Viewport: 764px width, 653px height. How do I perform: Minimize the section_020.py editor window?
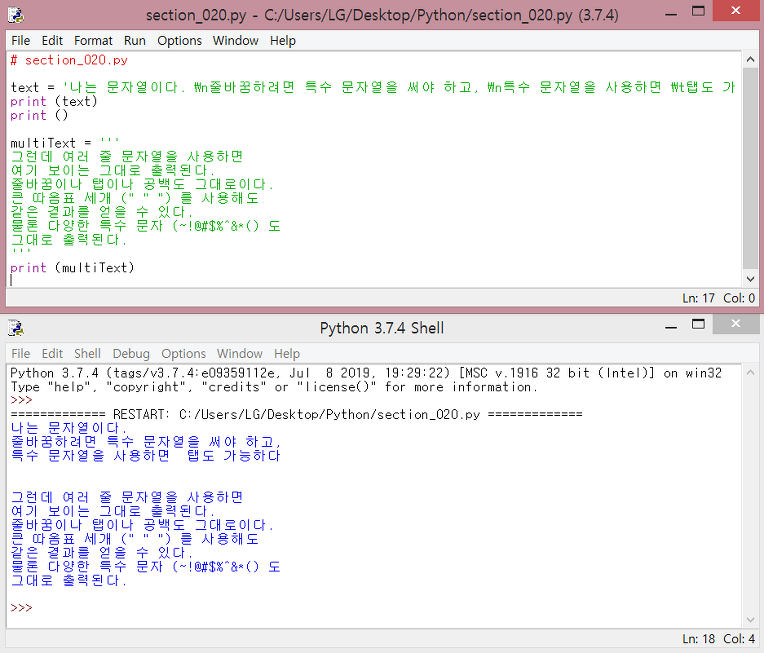[x=671, y=14]
